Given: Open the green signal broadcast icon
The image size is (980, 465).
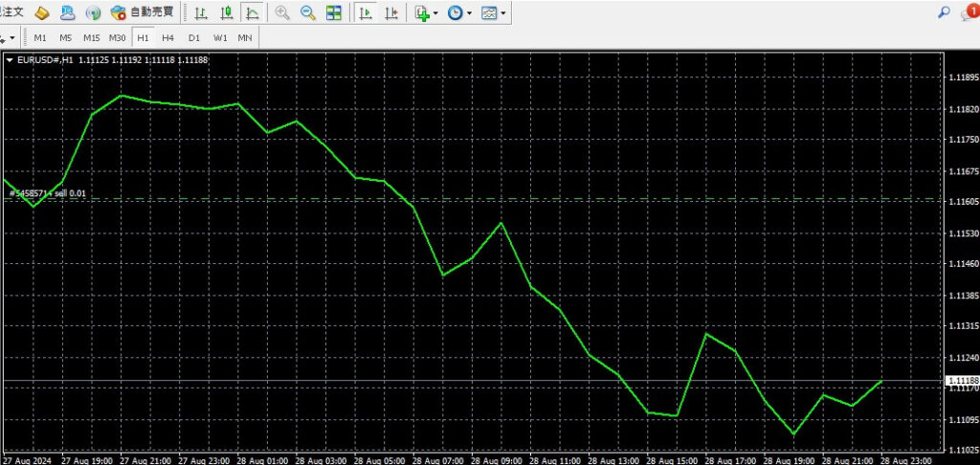Looking at the screenshot, I should point(93,13).
